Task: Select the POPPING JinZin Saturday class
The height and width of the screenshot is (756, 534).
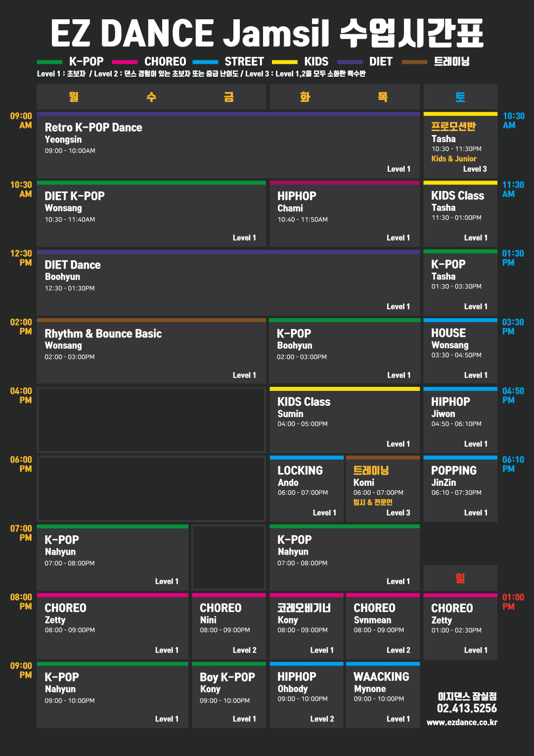Action: (x=460, y=489)
